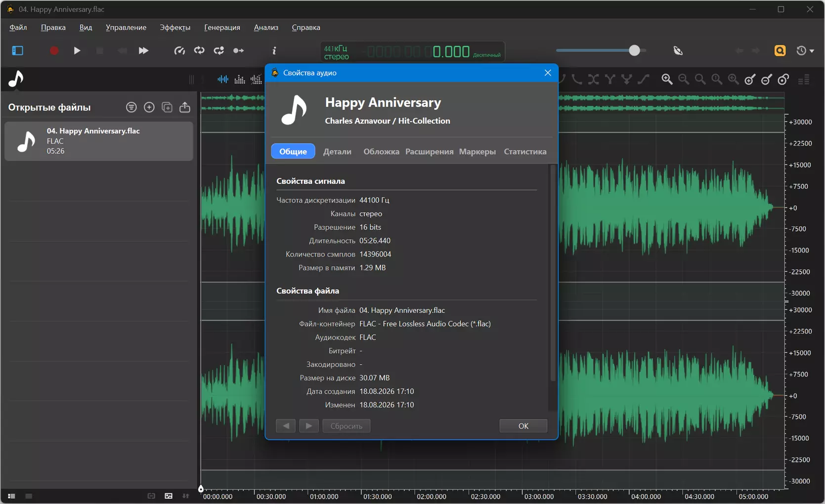Open the Анализ menu

click(x=266, y=28)
